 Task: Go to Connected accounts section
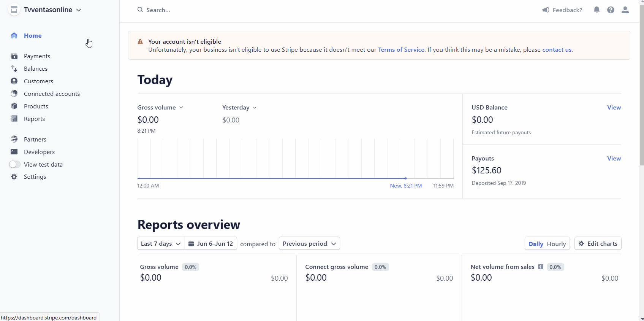[52, 94]
